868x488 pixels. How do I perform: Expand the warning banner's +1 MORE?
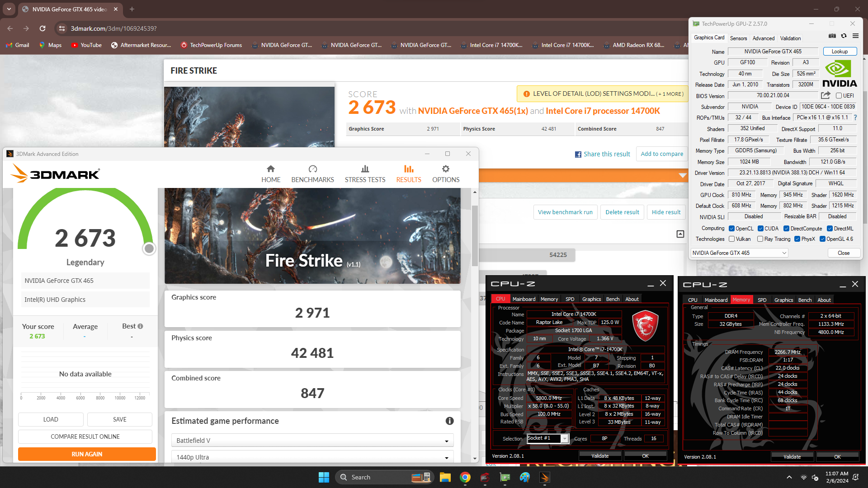pyautogui.click(x=670, y=94)
